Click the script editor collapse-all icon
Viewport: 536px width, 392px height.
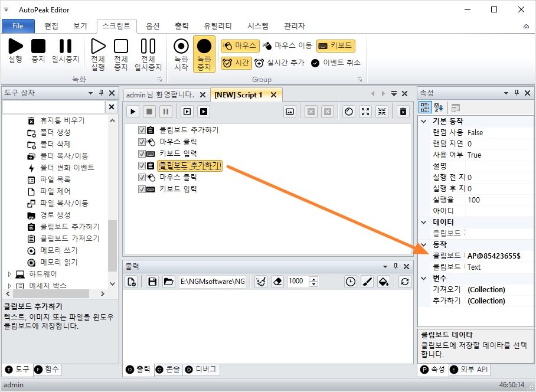(x=382, y=112)
